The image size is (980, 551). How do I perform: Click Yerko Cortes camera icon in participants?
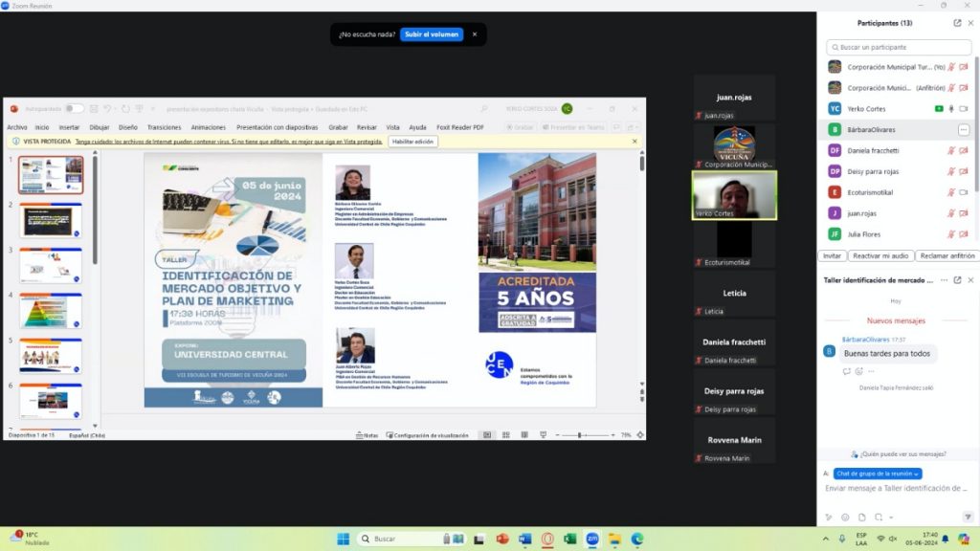[x=964, y=109]
